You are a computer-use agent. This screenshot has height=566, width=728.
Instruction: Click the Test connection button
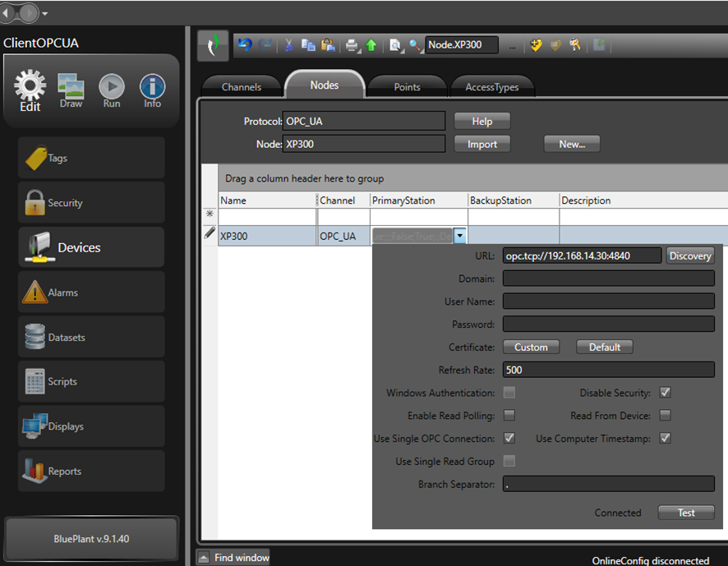[686, 513]
